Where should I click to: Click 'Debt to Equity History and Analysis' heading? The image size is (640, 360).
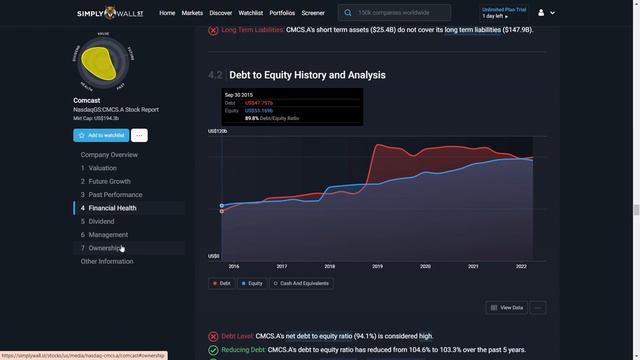(x=307, y=75)
